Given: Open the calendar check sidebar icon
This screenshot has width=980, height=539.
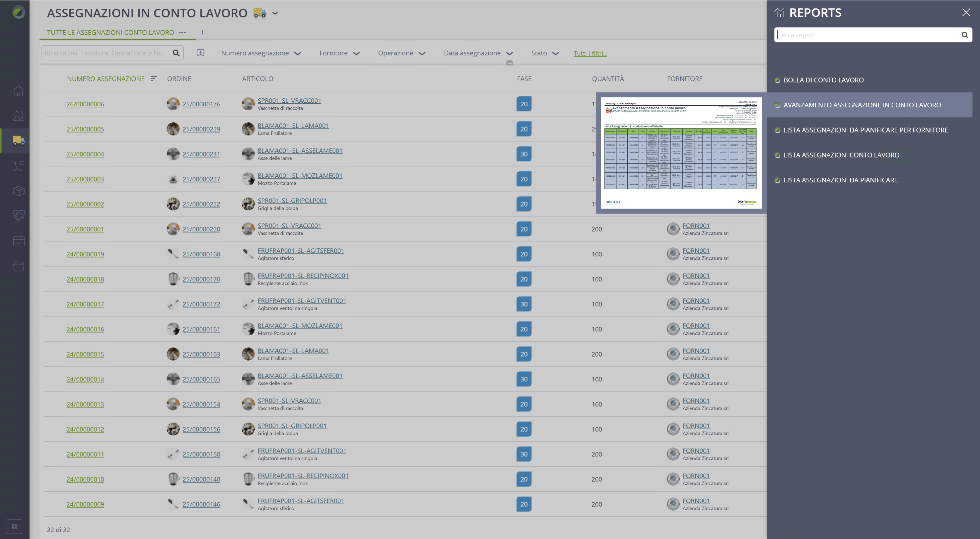Looking at the screenshot, I should (18, 241).
